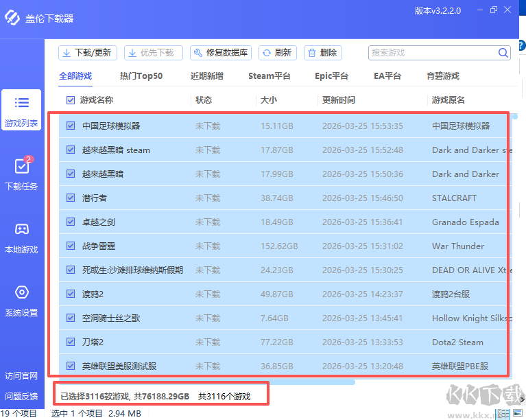Switch to 近期新增 tab

(x=207, y=76)
